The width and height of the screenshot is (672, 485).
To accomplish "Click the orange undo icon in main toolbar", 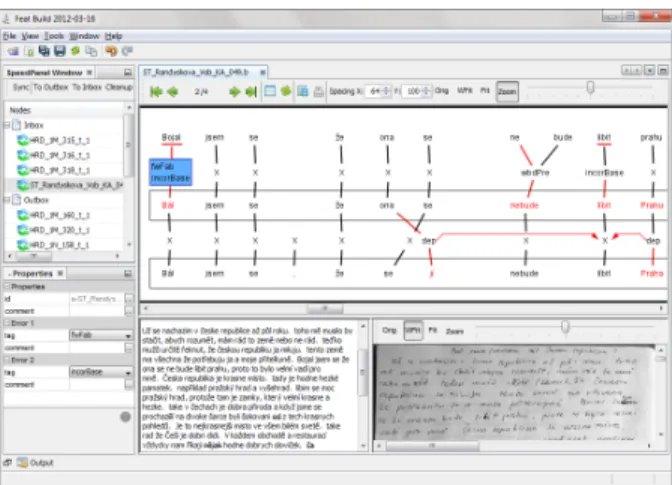I will [x=111, y=51].
